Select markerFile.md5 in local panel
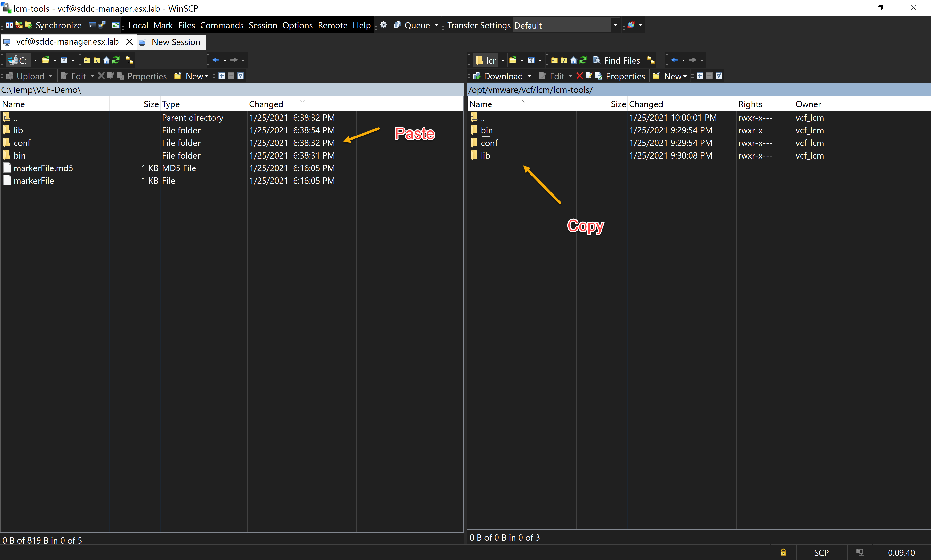931x560 pixels. [43, 168]
